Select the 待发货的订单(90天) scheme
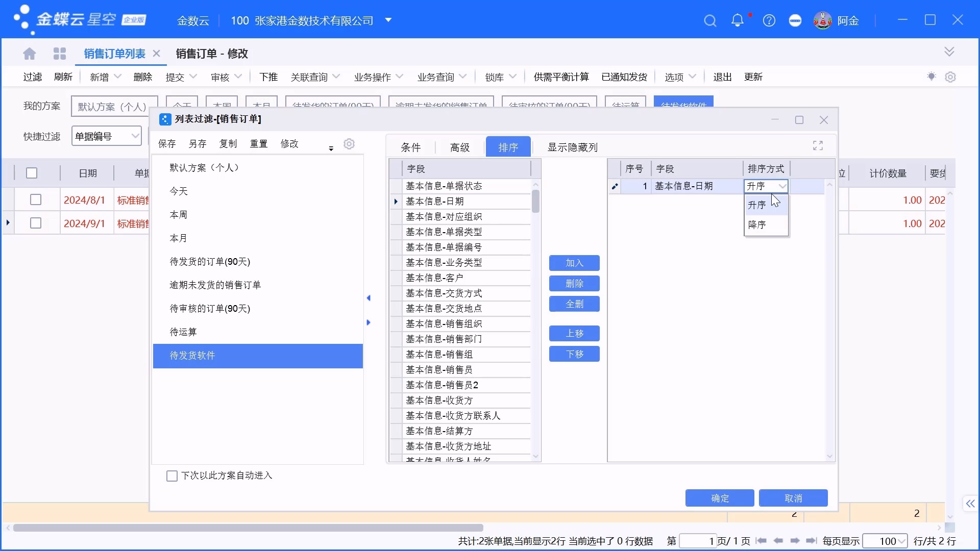 pos(258,262)
